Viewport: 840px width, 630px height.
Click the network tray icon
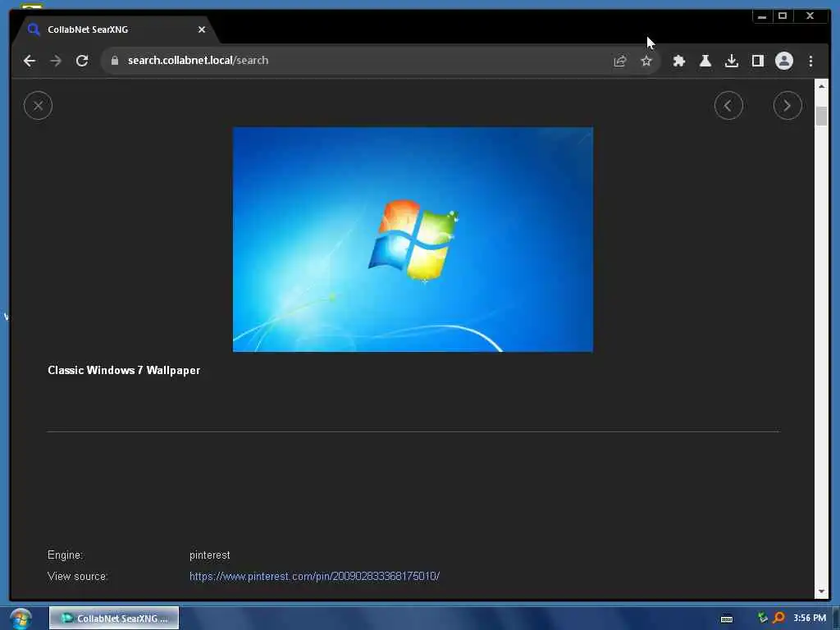pyautogui.click(x=762, y=618)
